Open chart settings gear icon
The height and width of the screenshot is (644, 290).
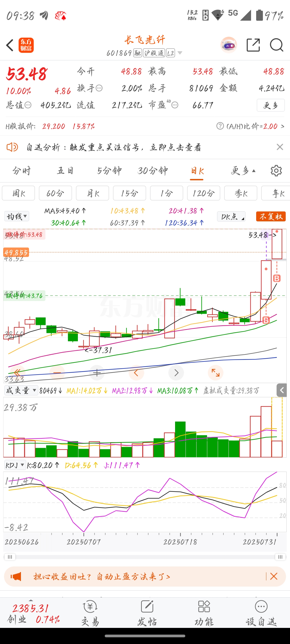click(x=276, y=171)
